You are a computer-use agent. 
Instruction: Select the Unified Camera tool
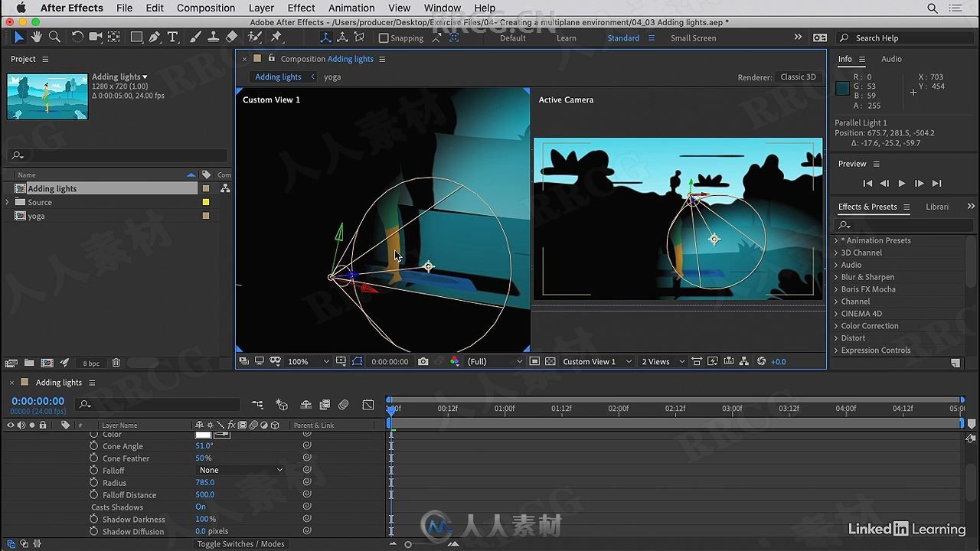(96, 37)
